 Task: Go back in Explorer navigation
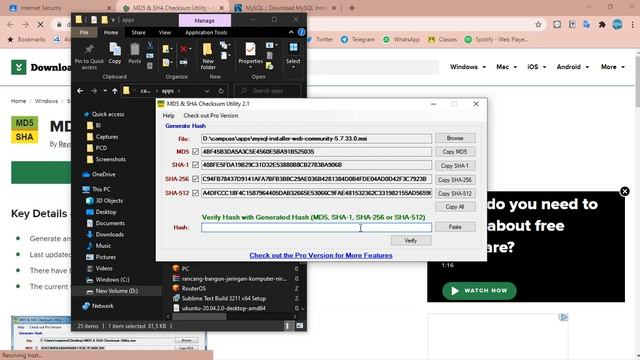(x=80, y=91)
